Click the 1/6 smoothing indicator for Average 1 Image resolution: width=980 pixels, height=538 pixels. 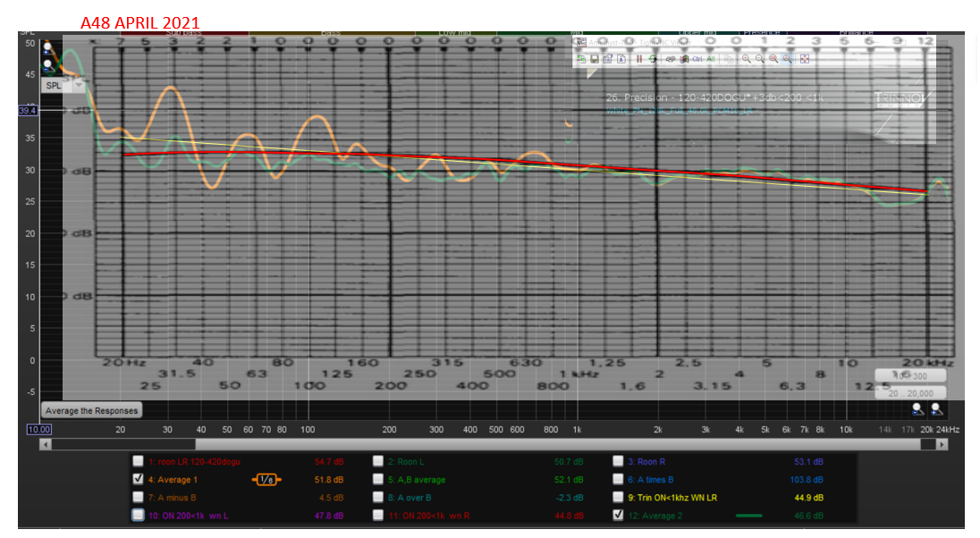[266, 479]
